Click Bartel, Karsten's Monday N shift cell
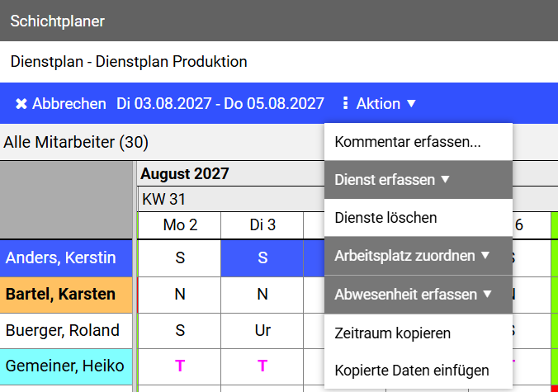 180,295
